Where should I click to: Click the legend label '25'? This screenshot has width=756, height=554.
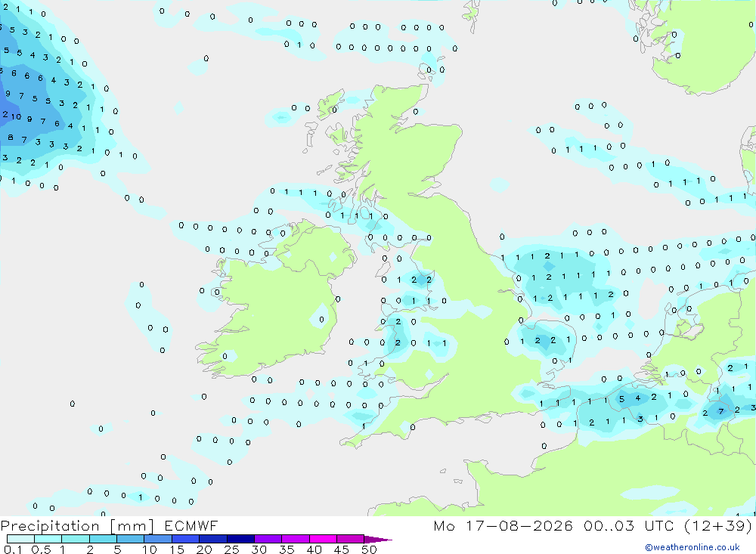(232, 549)
